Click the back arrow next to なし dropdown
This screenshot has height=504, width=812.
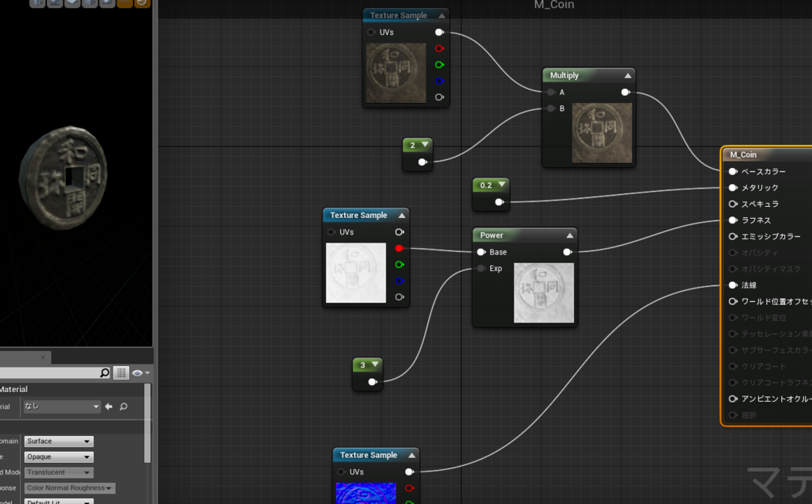click(109, 407)
